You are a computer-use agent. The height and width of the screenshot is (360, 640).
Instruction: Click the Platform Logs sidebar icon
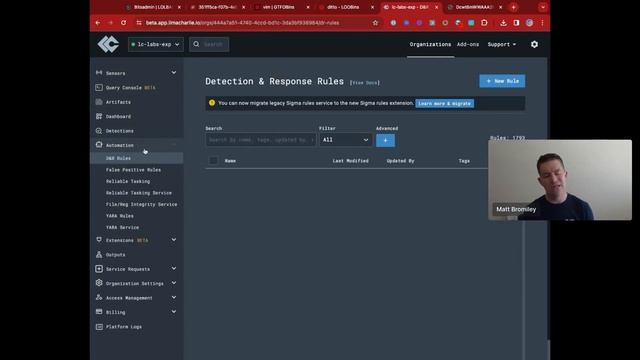pyautogui.click(x=99, y=326)
